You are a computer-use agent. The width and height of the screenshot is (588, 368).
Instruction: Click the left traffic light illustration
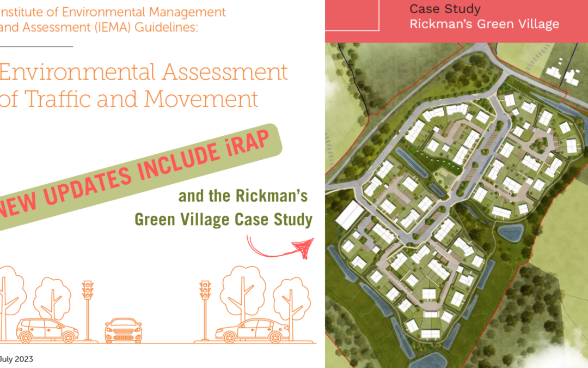point(88,310)
